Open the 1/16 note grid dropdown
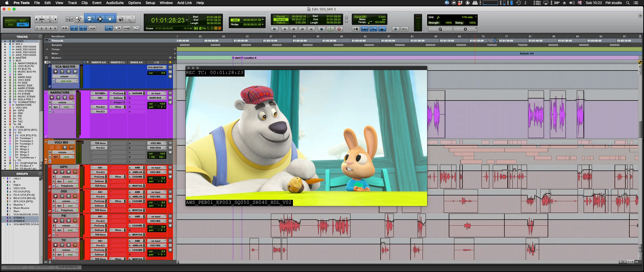644x272 pixels. click(469, 17)
